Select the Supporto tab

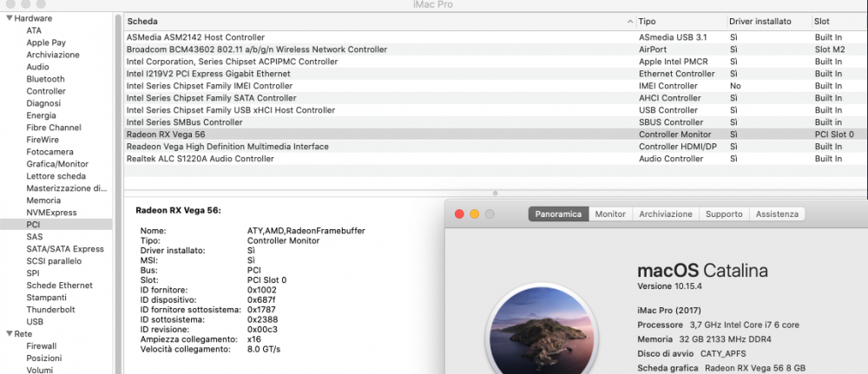coord(724,214)
